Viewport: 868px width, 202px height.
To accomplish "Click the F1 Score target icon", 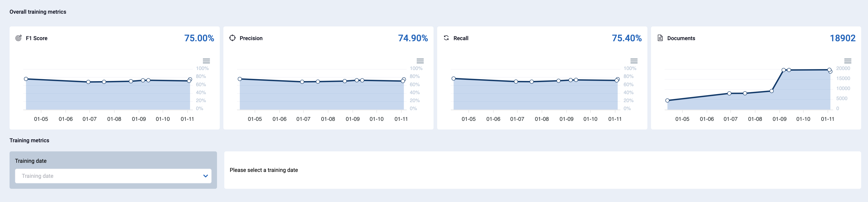I will [18, 38].
